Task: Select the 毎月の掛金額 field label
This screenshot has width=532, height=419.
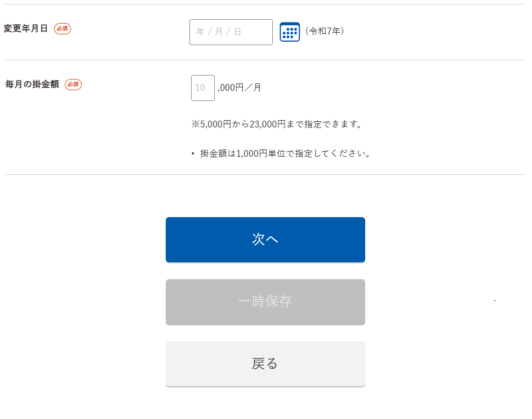Action: pos(32,85)
